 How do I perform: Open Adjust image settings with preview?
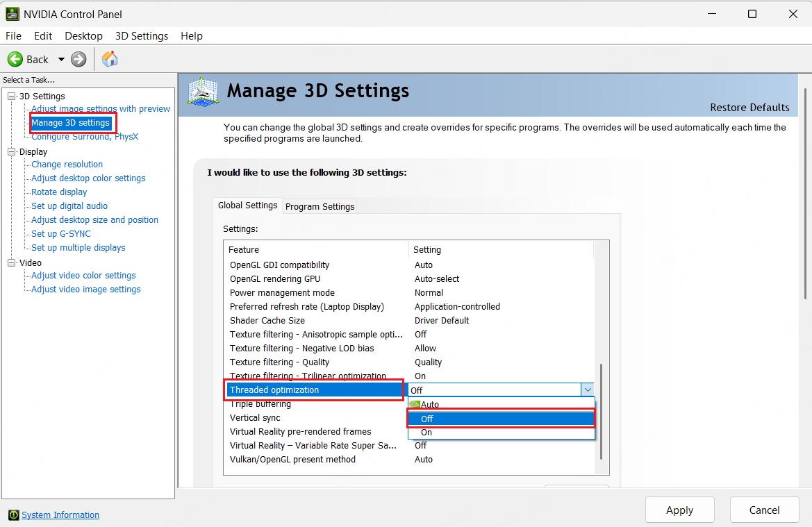coord(101,109)
